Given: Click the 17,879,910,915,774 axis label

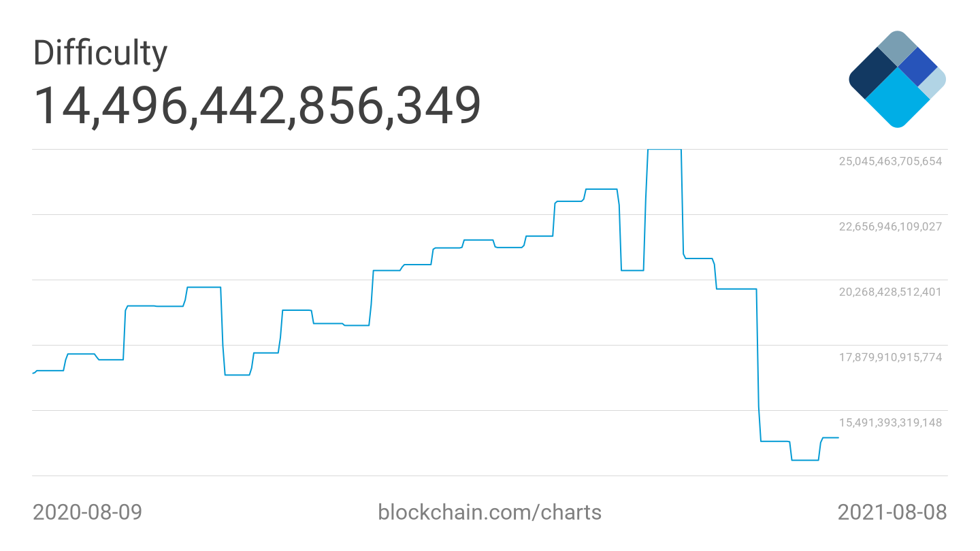Looking at the screenshot, I should tap(890, 357).
